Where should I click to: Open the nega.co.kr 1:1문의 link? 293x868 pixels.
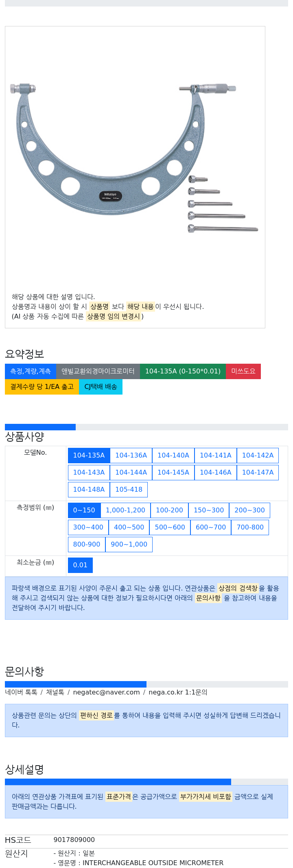pos(178,692)
